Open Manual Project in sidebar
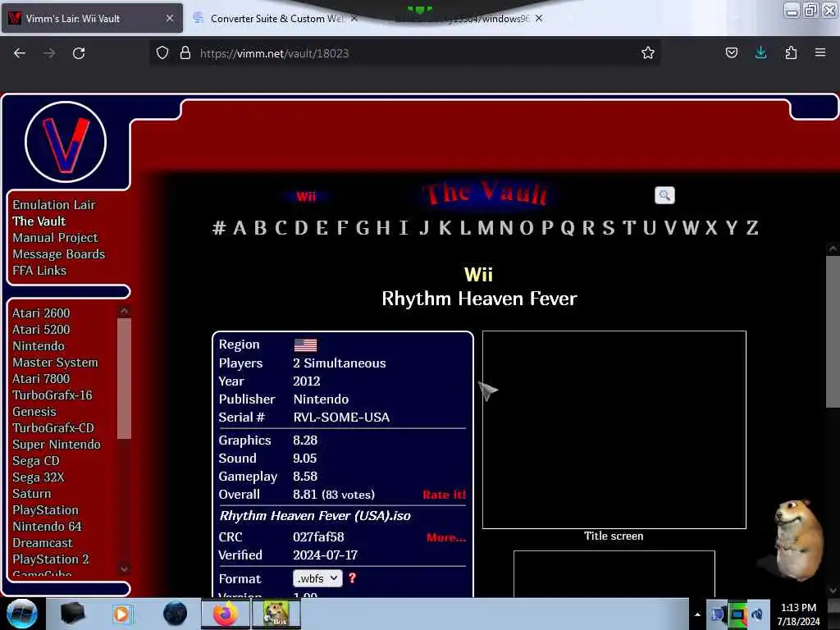 [55, 237]
